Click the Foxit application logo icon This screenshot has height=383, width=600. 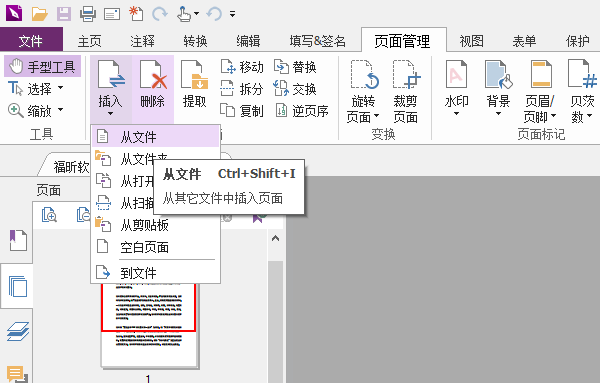(14, 13)
